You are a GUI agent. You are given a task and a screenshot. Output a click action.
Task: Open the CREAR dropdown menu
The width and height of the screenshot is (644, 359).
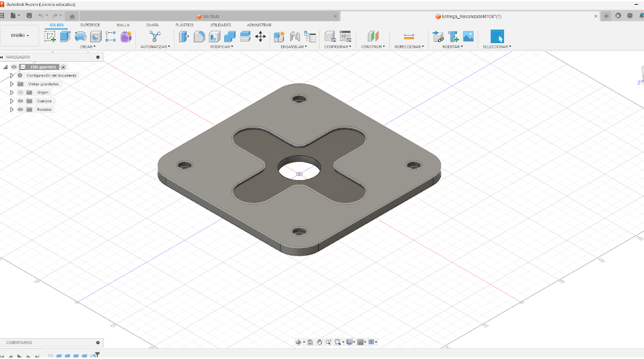tap(87, 47)
